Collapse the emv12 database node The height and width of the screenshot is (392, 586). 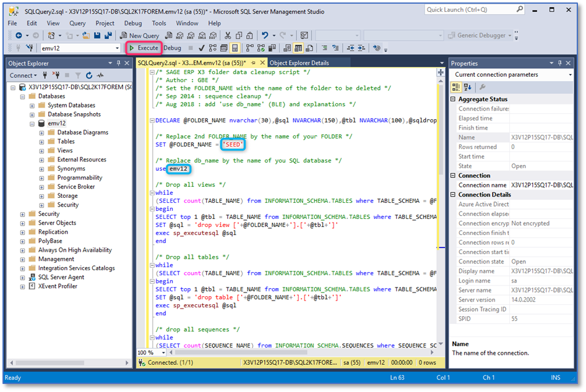click(x=32, y=124)
